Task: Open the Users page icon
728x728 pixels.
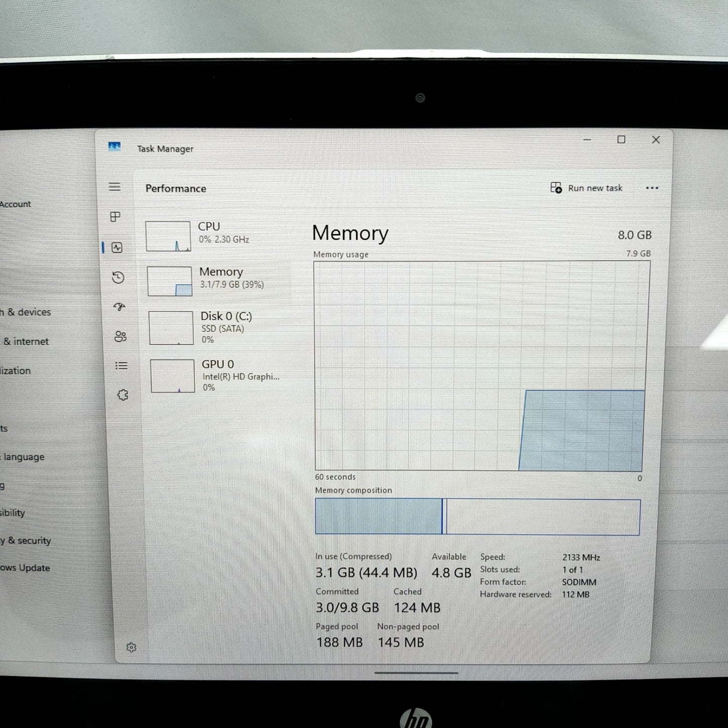Action: click(x=120, y=337)
